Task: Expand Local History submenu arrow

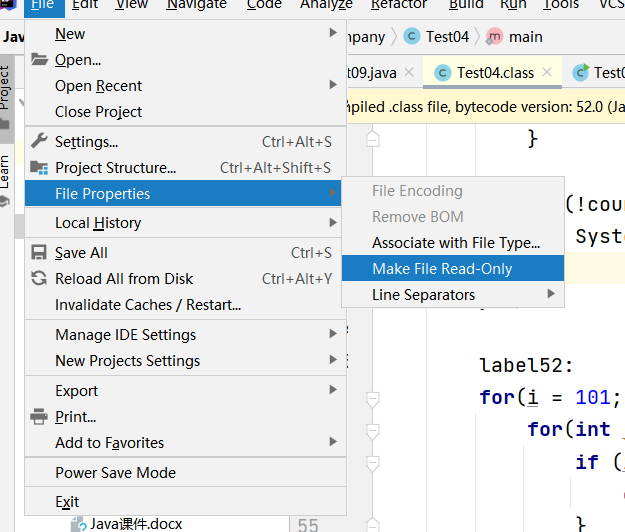Action: coord(333,222)
